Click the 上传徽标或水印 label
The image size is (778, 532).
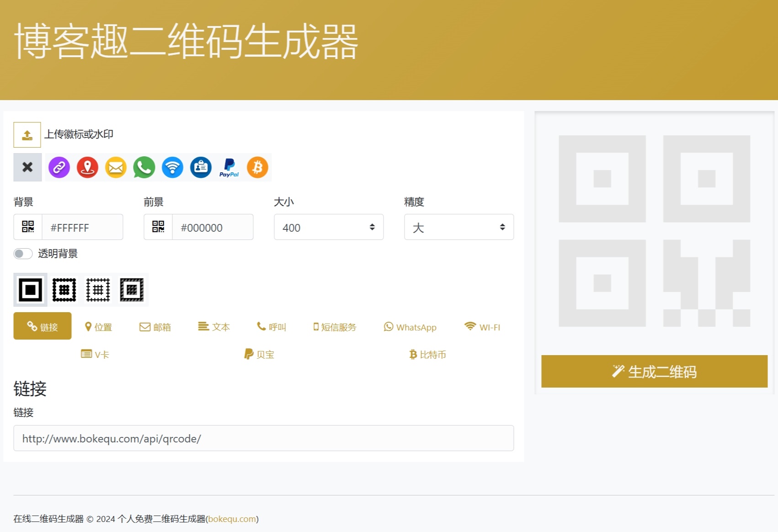[79, 134]
